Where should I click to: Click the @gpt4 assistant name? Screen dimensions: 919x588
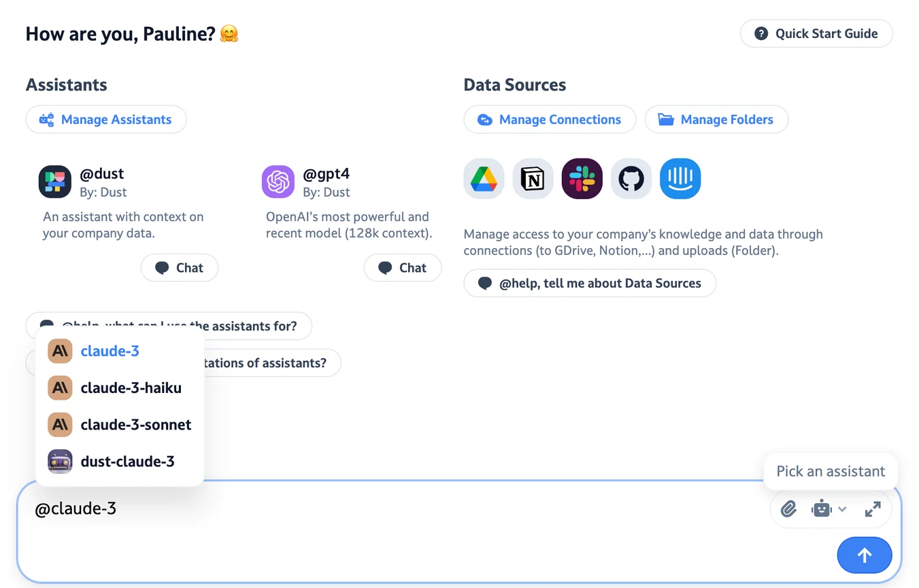coord(327,174)
